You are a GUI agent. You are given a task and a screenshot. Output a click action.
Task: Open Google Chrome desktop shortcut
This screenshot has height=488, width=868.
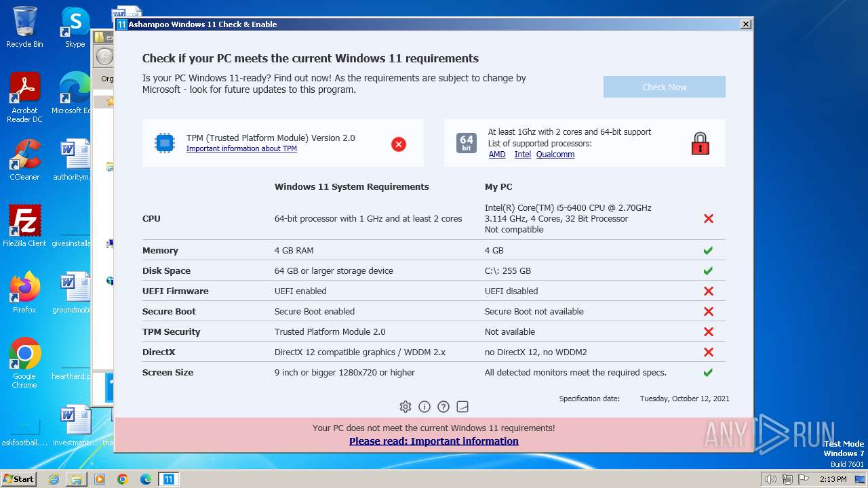24,363
